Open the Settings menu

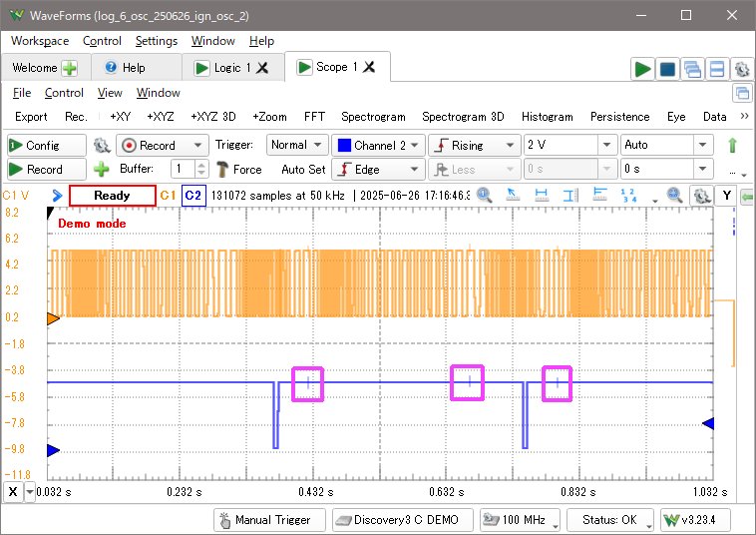click(x=157, y=41)
